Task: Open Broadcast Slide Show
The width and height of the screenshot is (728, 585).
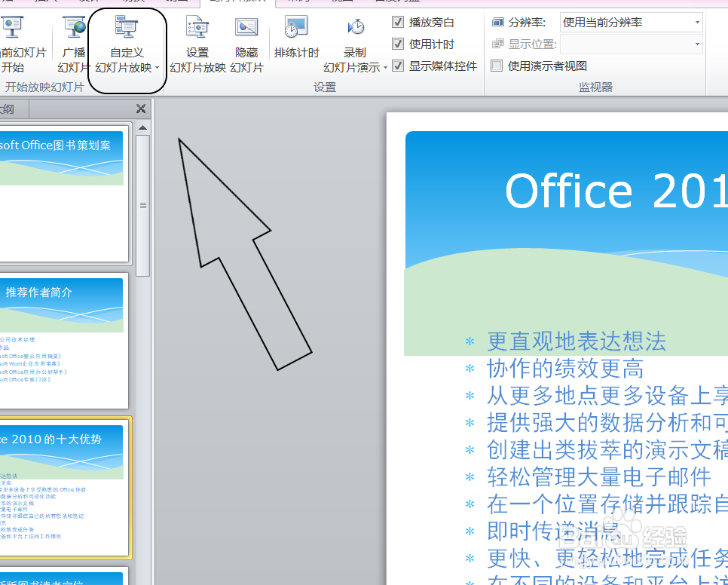Action: (x=73, y=43)
